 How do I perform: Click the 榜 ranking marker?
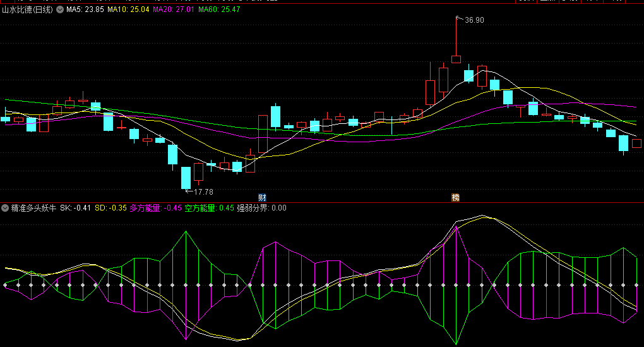pyautogui.click(x=455, y=197)
